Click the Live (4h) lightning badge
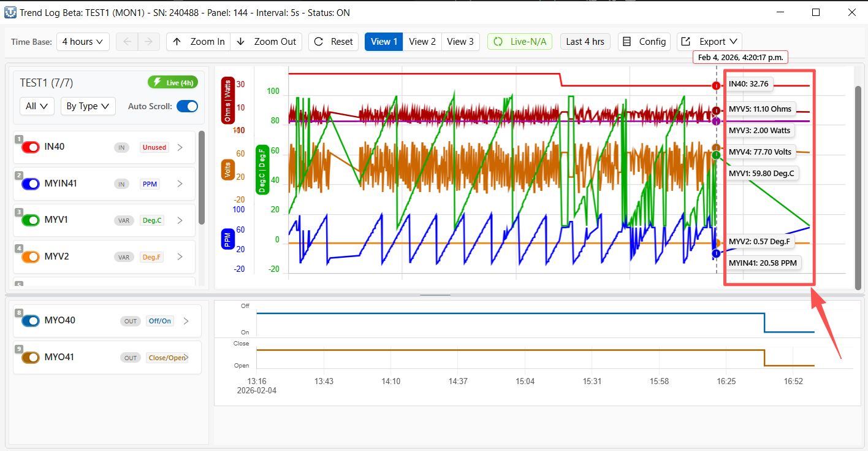868x451 pixels. pyautogui.click(x=173, y=82)
